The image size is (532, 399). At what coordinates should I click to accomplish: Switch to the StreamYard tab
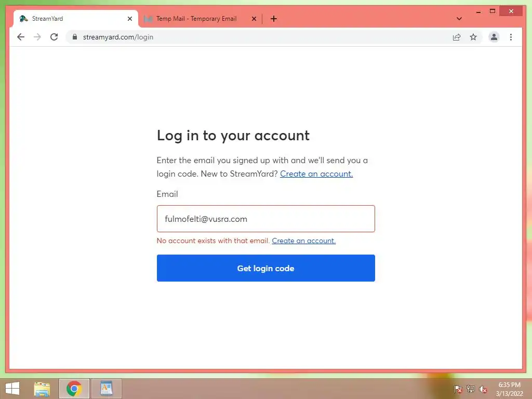pyautogui.click(x=76, y=19)
